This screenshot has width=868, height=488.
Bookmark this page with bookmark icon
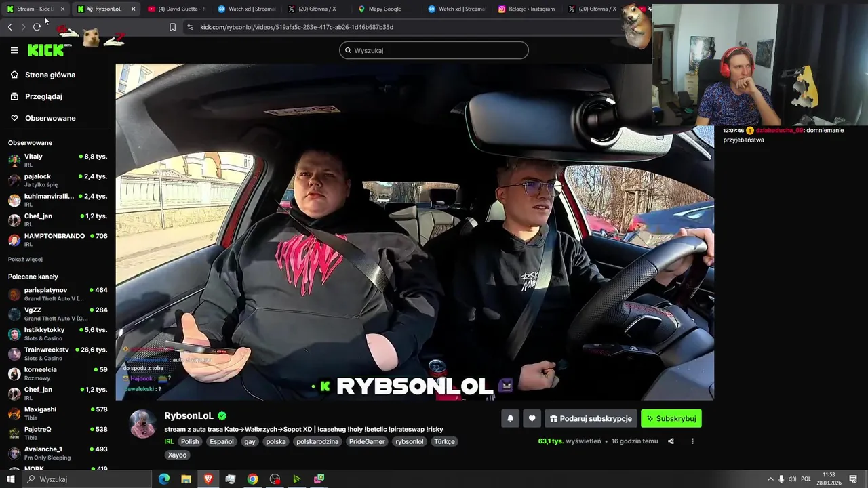click(172, 27)
